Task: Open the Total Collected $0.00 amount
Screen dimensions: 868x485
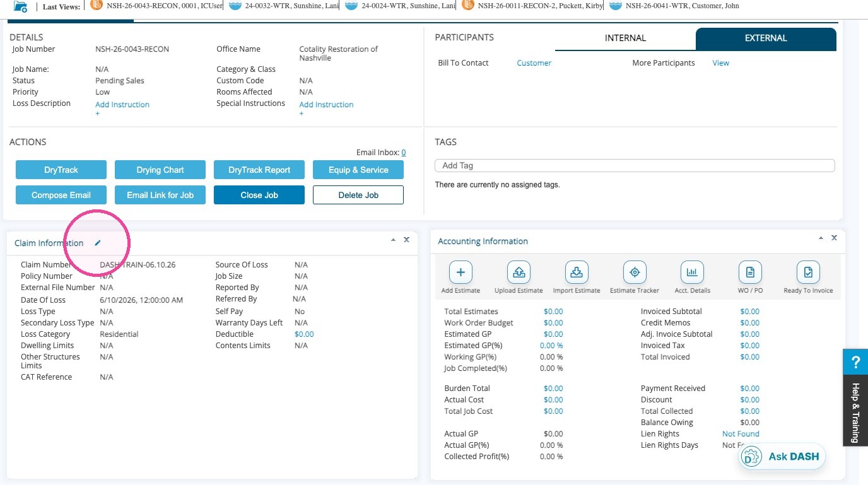Action: [x=750, y=411]
